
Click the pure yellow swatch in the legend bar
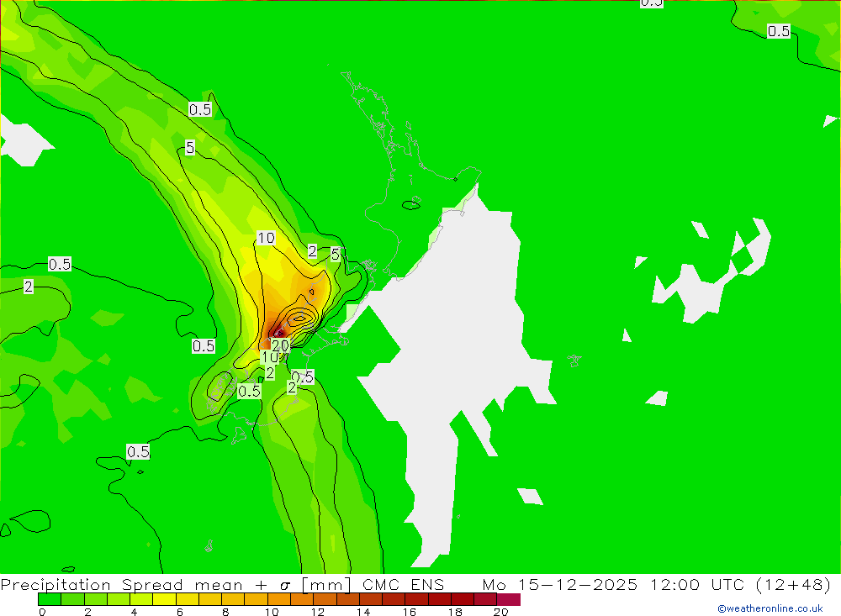point(164,599)
